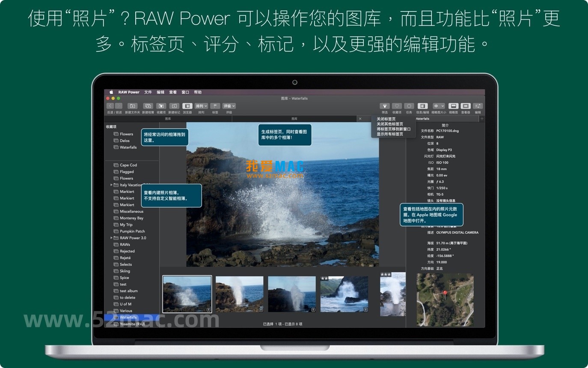Open the 文件 menu in menu bar

(x=148, y=92)
